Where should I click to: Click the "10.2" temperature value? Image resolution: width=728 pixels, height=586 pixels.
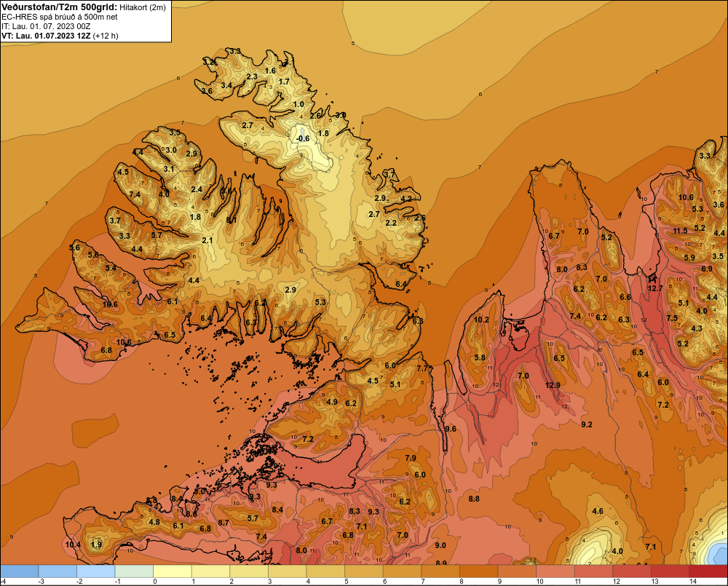pos(481,320)
